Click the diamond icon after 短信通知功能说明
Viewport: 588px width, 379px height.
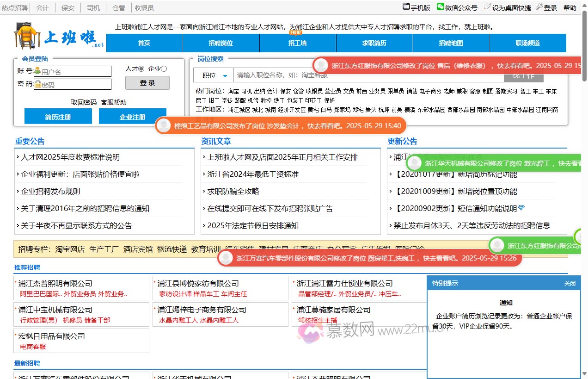click(521, 208)
